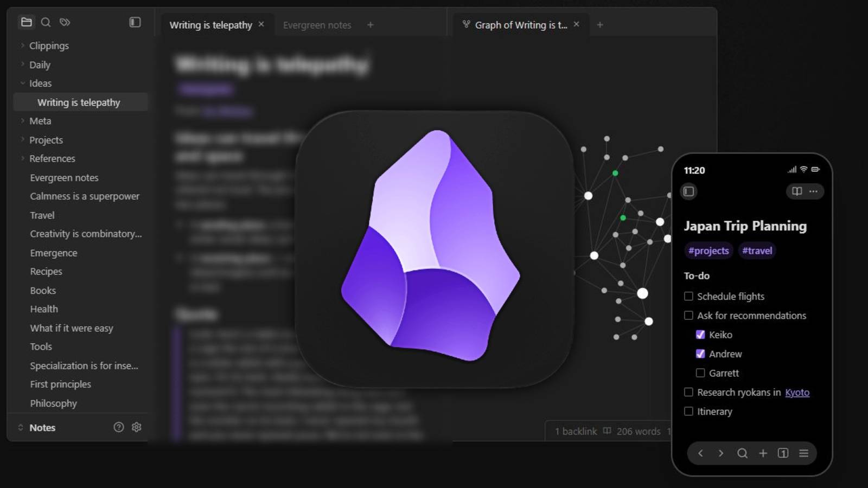This screenshot has height=488, width=868.
Task: Create a new note with the phone plus icon
Action: click(x=763, y=453)
